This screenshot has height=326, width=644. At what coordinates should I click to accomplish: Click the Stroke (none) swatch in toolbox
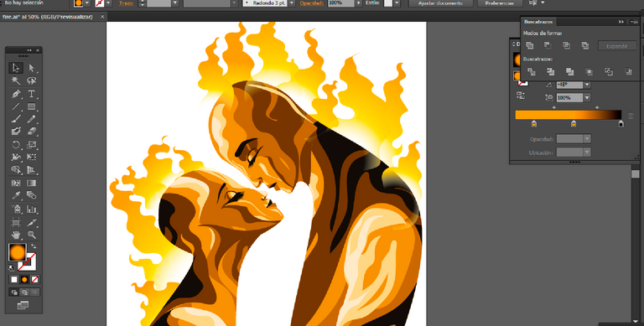click(x=30, y=264)
